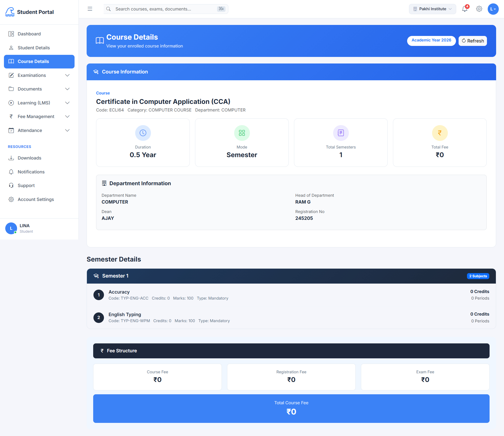Click the Dashboard grid icon

pos(11,34)
